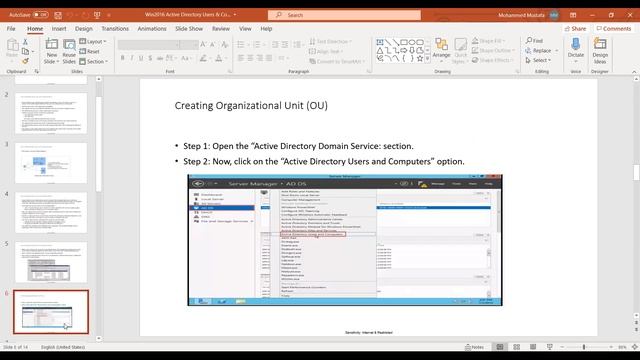Toggle Center paragraph alignment
Screen dimensions: 640x360
(x=250, y=58)
